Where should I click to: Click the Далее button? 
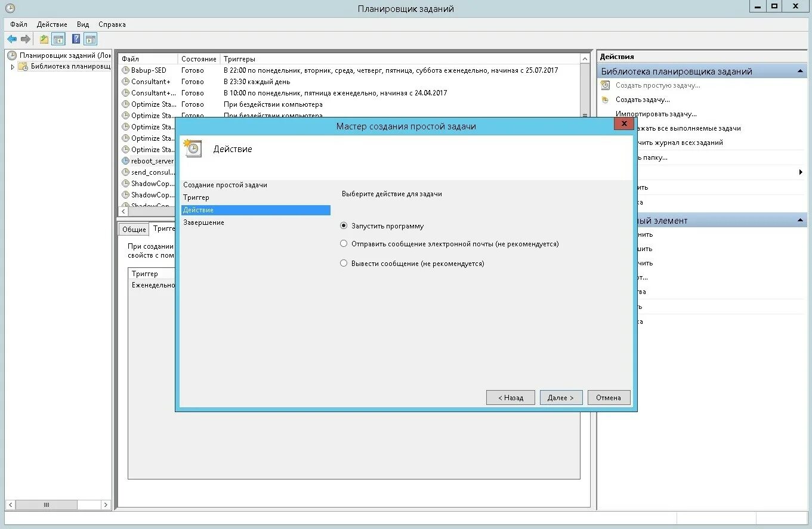point(561,398)
